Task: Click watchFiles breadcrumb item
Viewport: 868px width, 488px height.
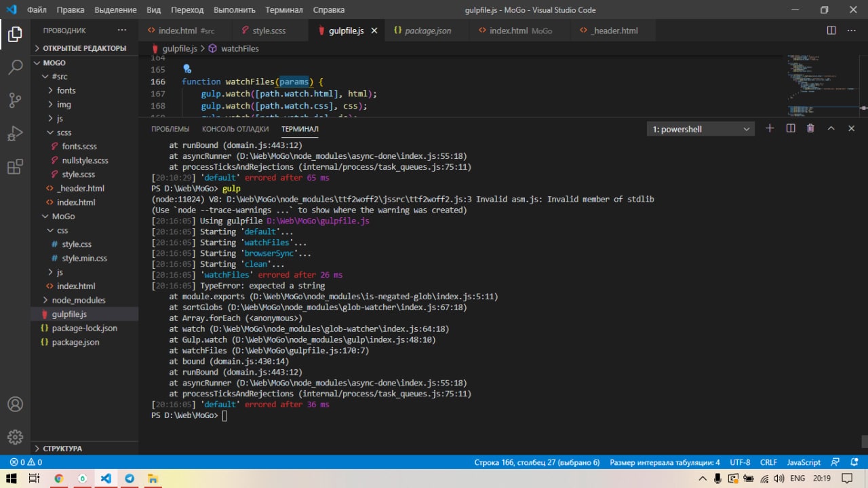Action: point(239,49)
